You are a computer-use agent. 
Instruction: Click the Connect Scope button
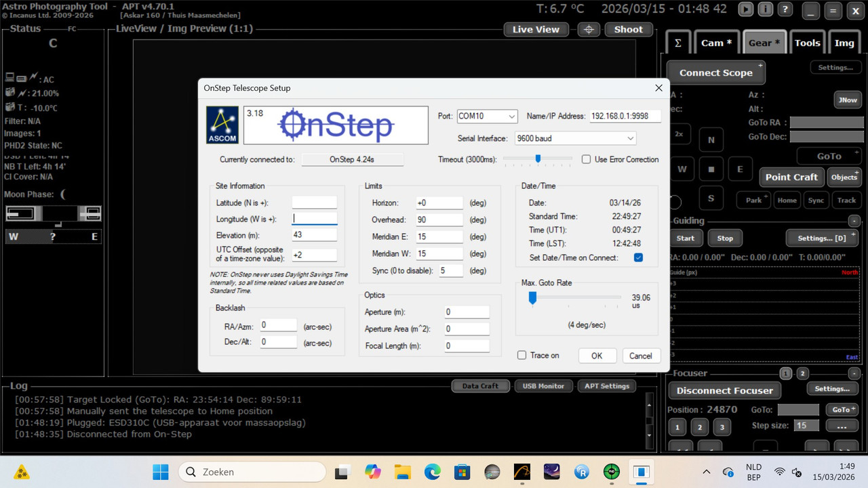716,73
